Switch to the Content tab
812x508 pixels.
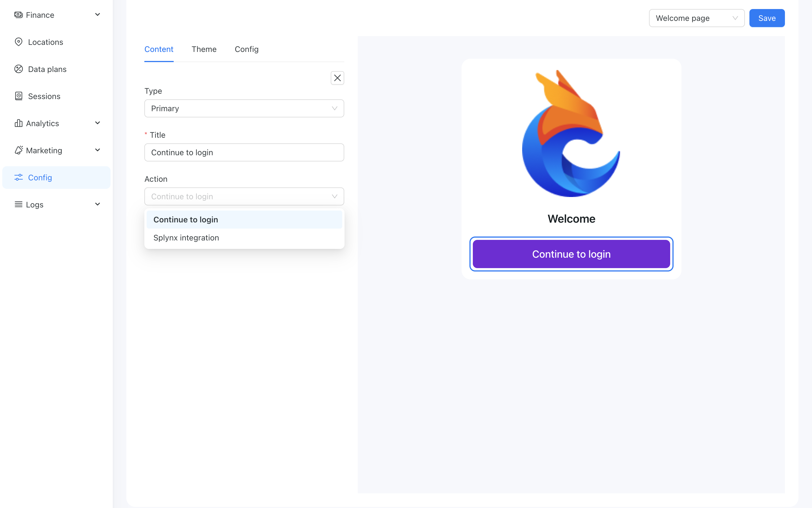159,49
